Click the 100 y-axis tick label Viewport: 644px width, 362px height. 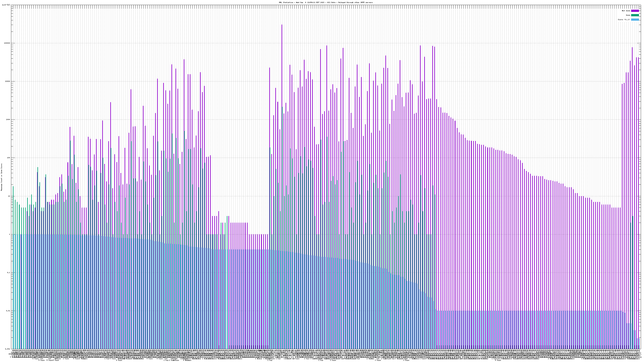8,158
